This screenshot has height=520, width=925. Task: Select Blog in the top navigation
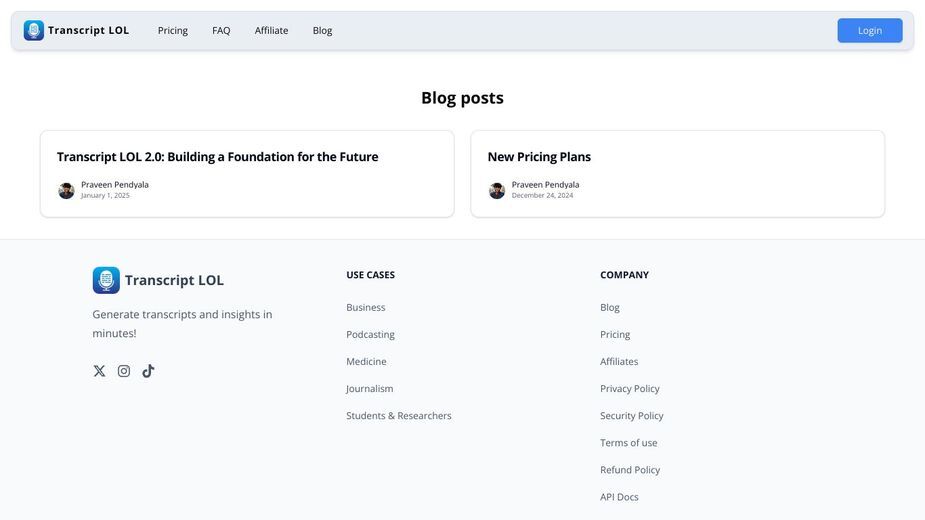322,30
